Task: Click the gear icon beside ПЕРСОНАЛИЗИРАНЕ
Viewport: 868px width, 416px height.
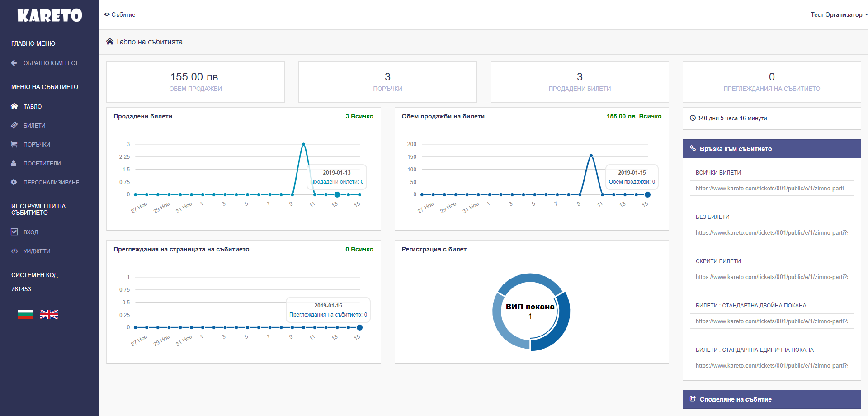Action: pyautogui.click(x=14, y=182)
